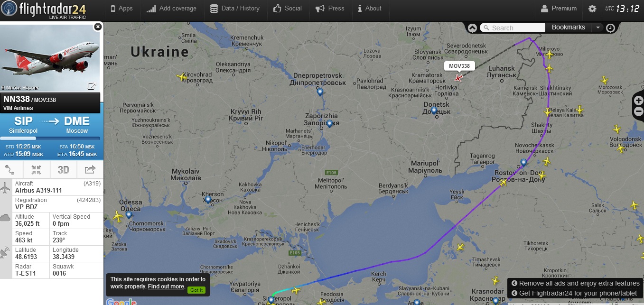Image resolution: width=644 pixels, height=305 pixels.
Task: Zoom out on the map
Action: click(639, 112)
